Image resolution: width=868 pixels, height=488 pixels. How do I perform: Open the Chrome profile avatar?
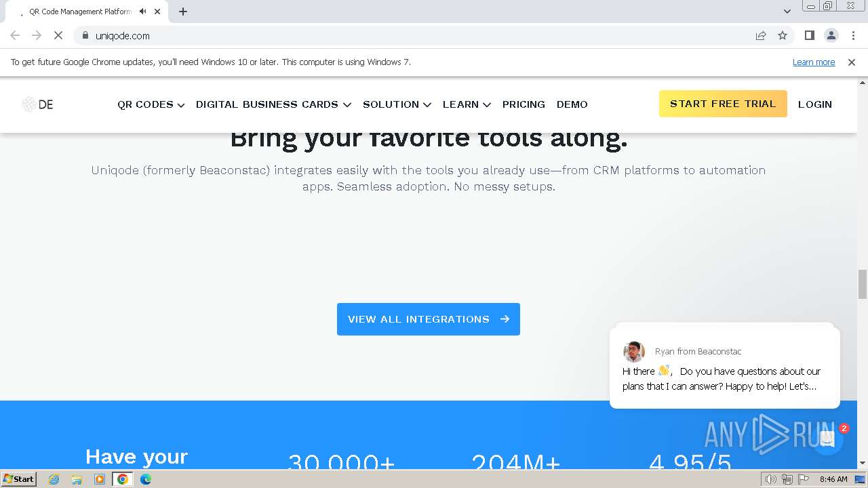click(831, 35)
